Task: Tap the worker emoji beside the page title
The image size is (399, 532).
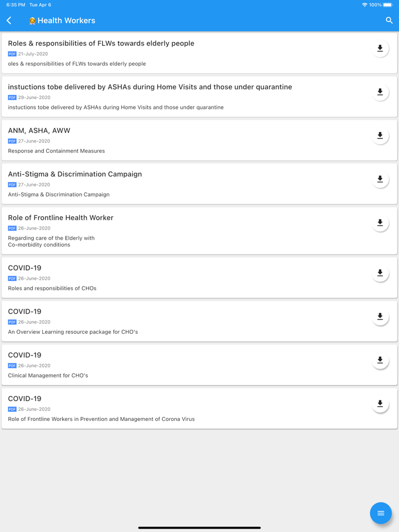Action: pos(32,21)
